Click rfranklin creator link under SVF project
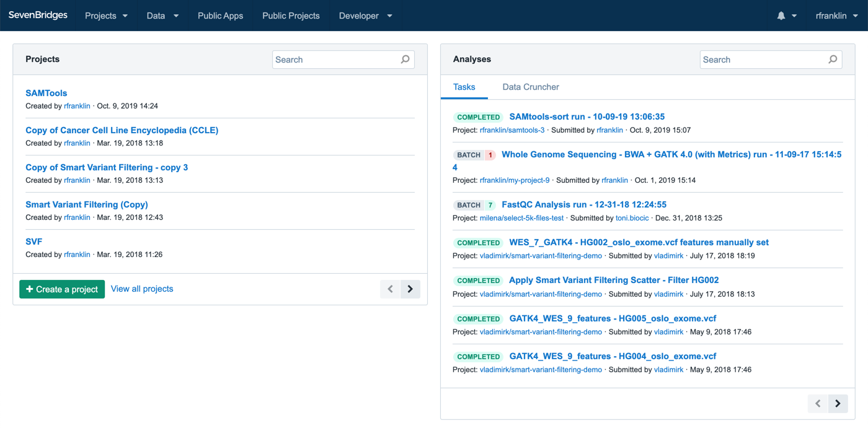Image resolution: width=868 pixels, height=428 pixels. pyautogui.click(x=77, y=255)
